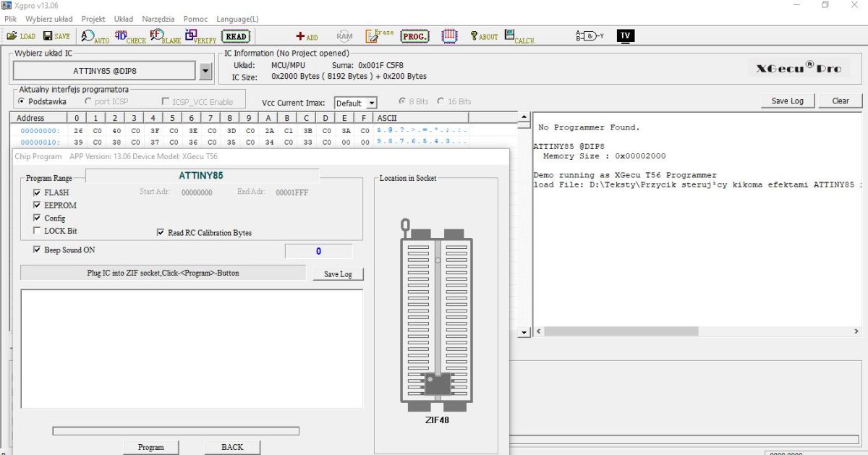Open the Language(L) menu
The image size is (868, 455).
[237, 19]
